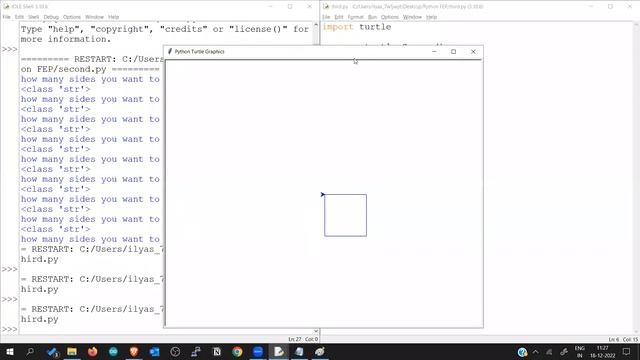Click the Ln 6 Col 15 status in editor
This screenshot has width=640, height=360.
pos(623,339)
